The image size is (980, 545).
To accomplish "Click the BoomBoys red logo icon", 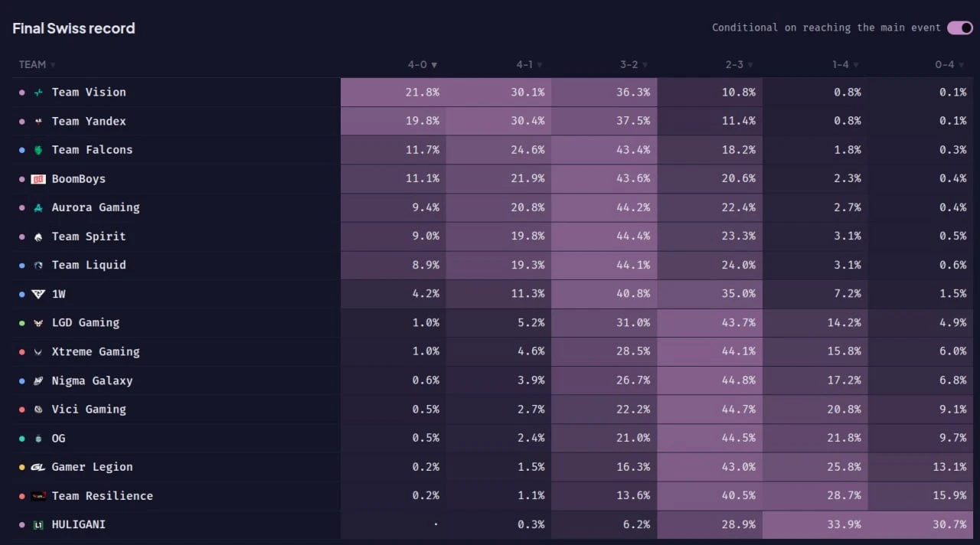I will tap(38, 179).
